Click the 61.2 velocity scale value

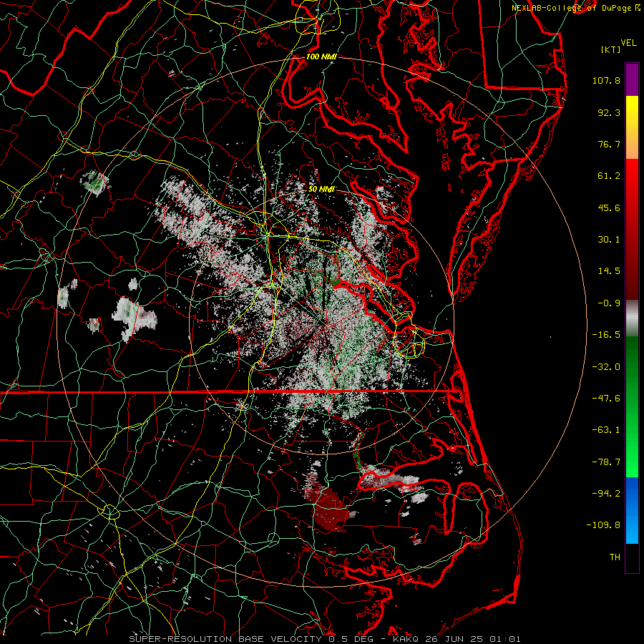click(609, 176)
